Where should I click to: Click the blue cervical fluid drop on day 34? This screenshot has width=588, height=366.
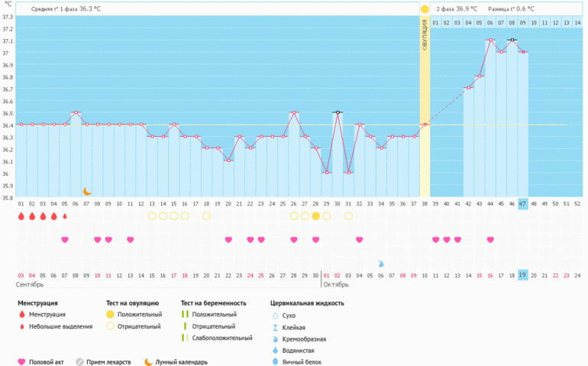381,263
